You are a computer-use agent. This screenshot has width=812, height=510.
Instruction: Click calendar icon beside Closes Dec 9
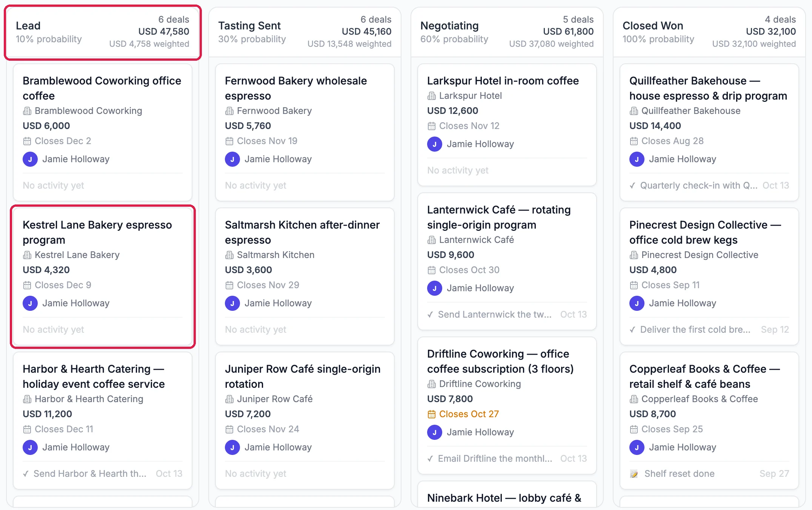[x=27, y=285]
